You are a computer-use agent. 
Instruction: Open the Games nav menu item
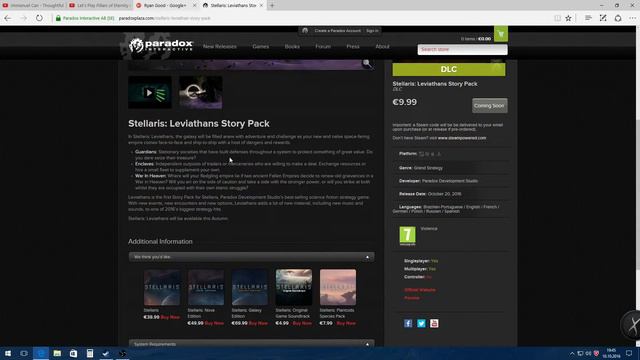(x=260, y=47)
